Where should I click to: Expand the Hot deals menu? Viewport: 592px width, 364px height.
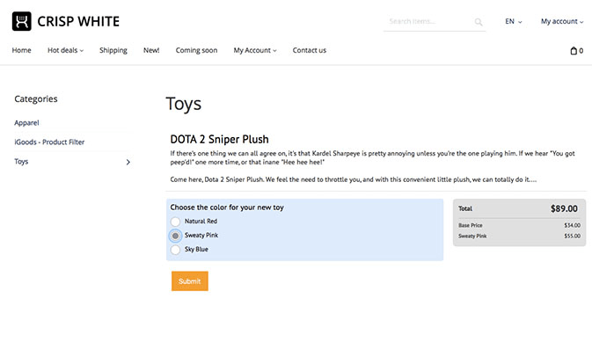coord(65,50)
